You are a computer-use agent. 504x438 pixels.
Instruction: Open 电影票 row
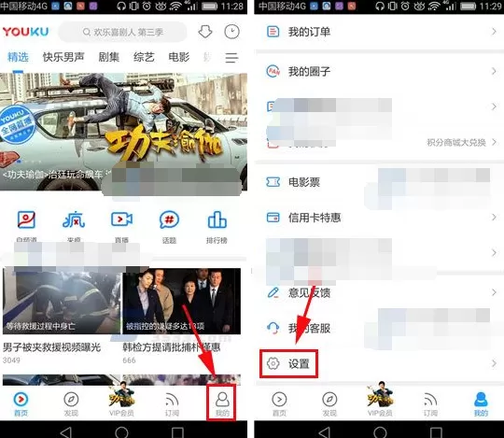coord(379,182)
